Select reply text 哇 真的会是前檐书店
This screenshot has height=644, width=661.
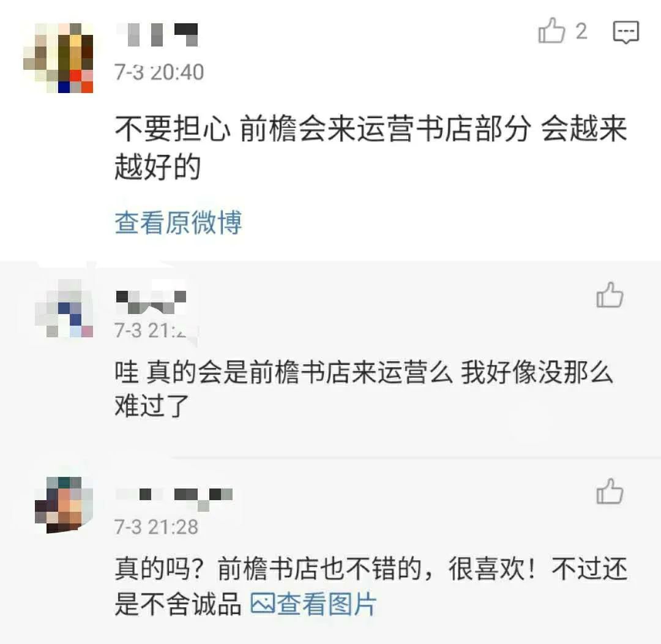[233, 373]
